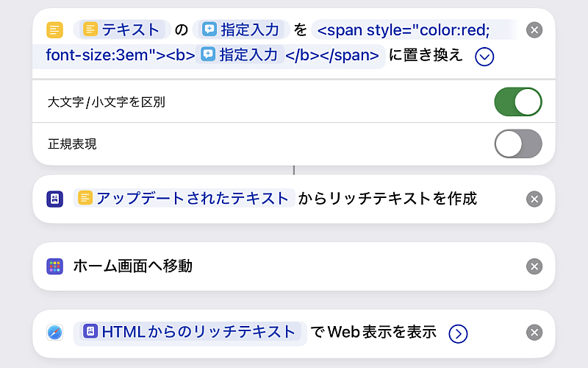The width and height of the screenshot is (588, 368).
Task: Select the テキスト variable token
Action: tap(122, 30)
